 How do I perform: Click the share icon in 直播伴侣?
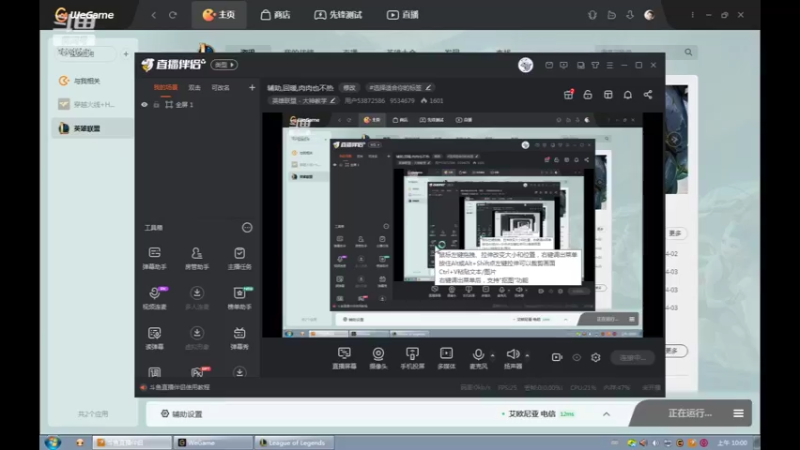click(647, 95)
